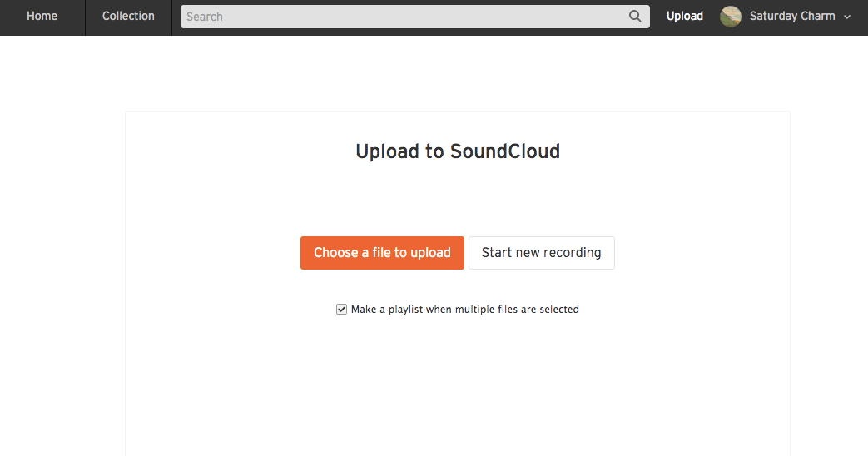Click Upload in the top navigation
Viewport: 868px width, 456px height.
(684, 16)
